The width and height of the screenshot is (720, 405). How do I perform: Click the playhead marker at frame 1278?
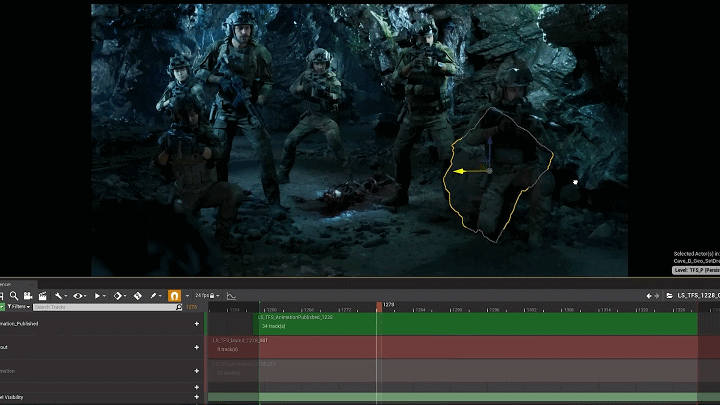point(379,307)
